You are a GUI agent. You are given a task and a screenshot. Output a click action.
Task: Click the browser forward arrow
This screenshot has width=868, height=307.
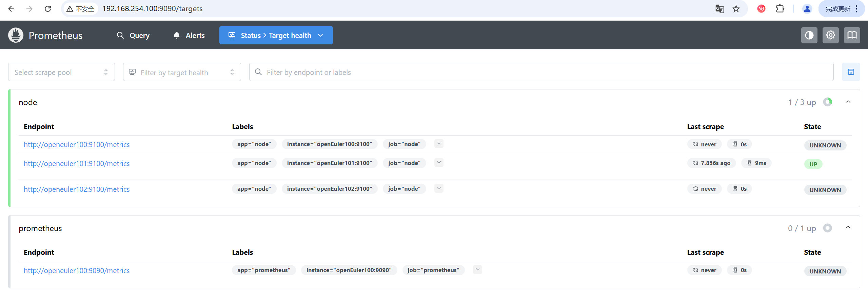[x=29, y=9]
